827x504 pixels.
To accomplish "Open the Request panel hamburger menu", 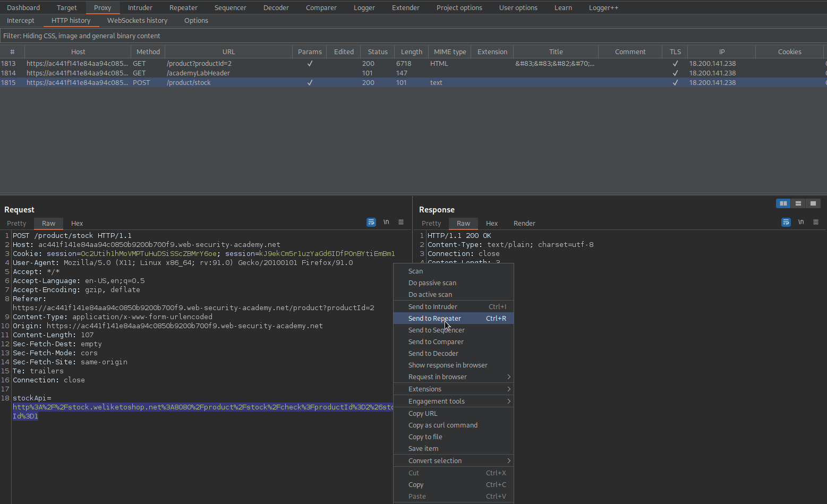I will tap(401, 222).
